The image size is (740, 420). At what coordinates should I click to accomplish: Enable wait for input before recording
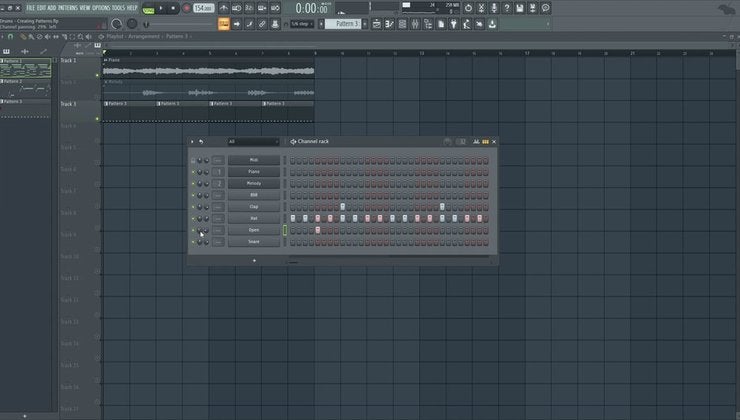236,8
